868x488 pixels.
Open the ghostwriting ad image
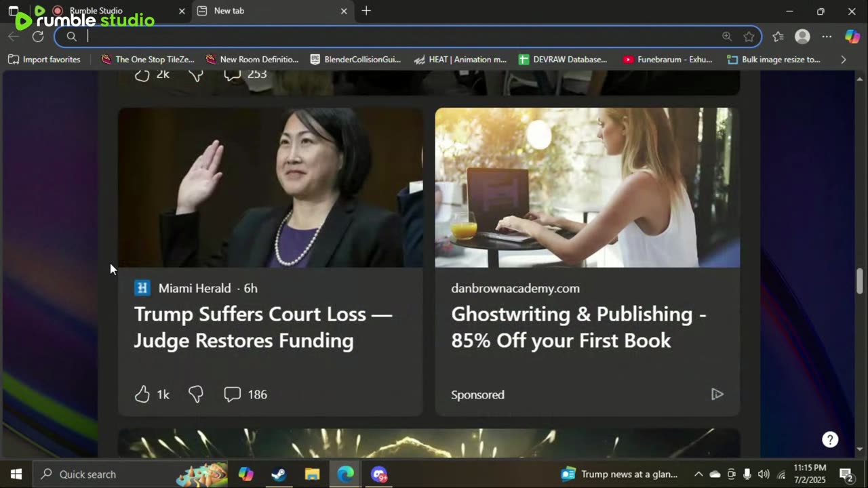pos(587,188)
